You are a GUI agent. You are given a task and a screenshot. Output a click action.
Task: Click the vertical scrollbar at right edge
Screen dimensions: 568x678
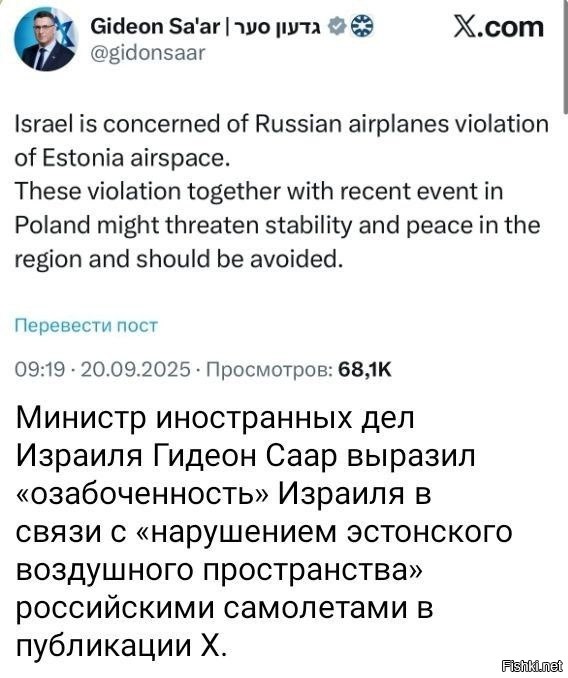(x=565, y=56)
